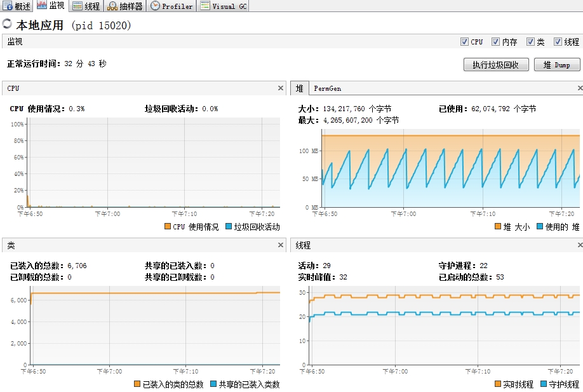
Task: Close the 线程 threads chart panel
Action: click(580, 245)
